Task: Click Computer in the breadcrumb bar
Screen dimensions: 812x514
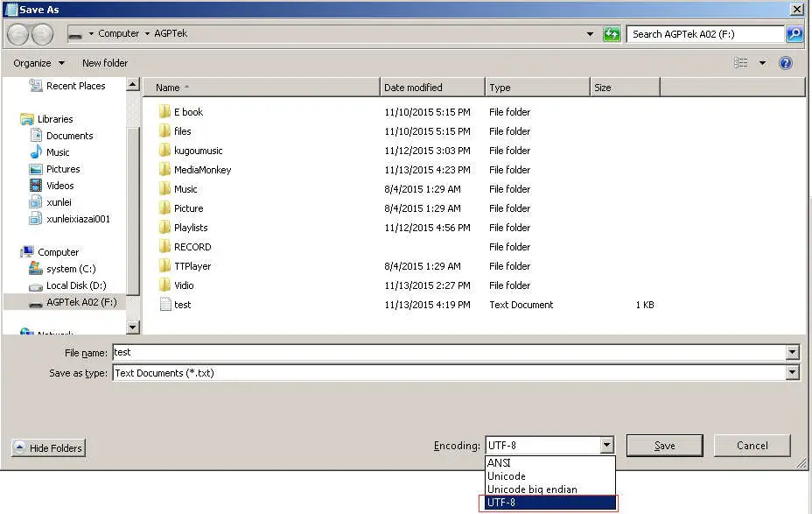Action: coord(121,33)
